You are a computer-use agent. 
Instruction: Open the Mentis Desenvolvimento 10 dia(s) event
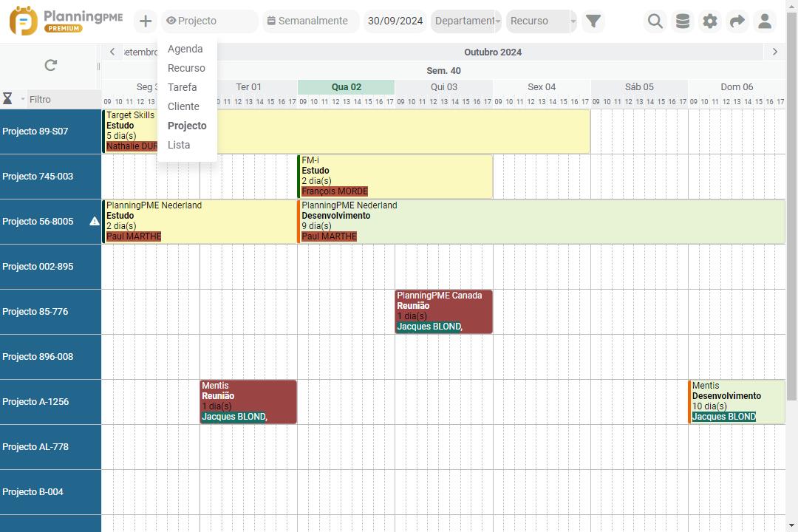coord(737,402)
